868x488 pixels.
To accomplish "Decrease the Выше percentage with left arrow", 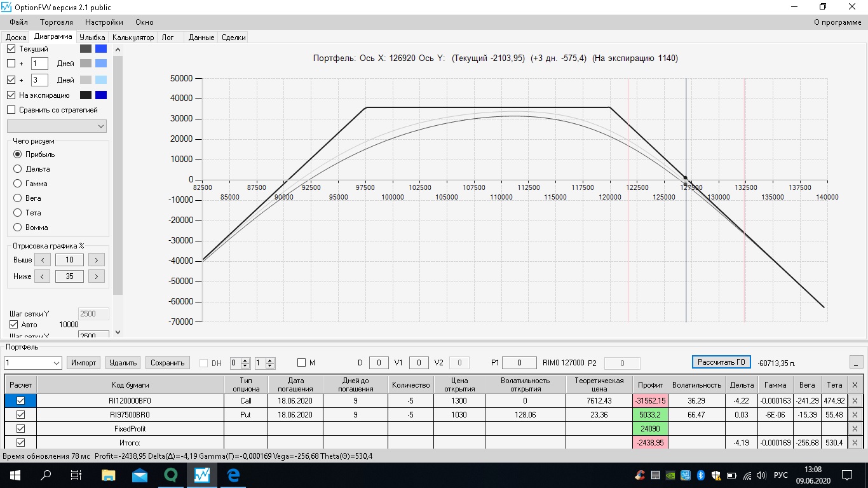I will tap(43, 260).
